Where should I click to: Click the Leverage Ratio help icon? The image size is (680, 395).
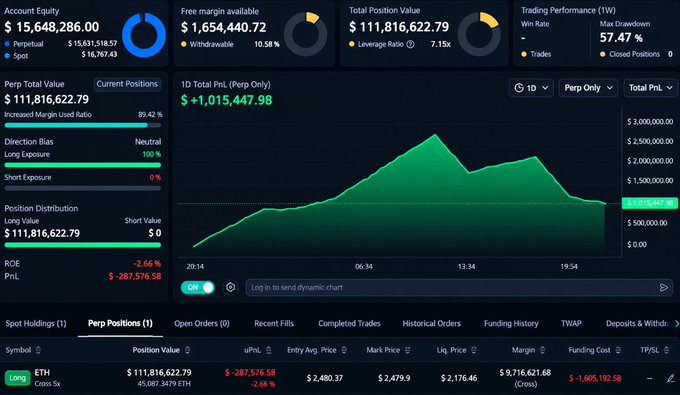410,44
